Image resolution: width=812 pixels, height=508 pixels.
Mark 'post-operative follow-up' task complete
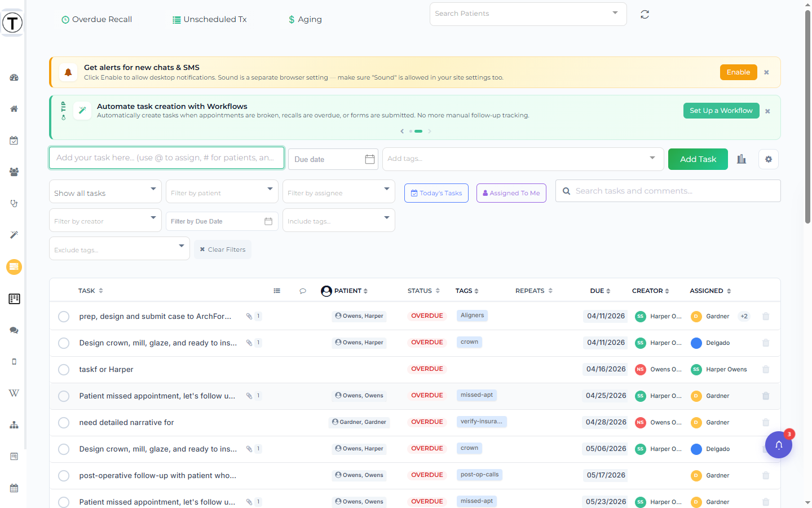click(x=64, y=476)
